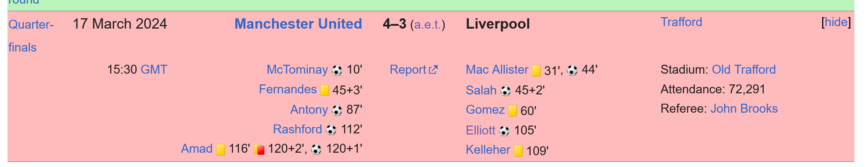Image resolution: width=868 pixels, height=167 pixels.
Task: Click Kelleher's yellow card icon
Action: point(518,151)
